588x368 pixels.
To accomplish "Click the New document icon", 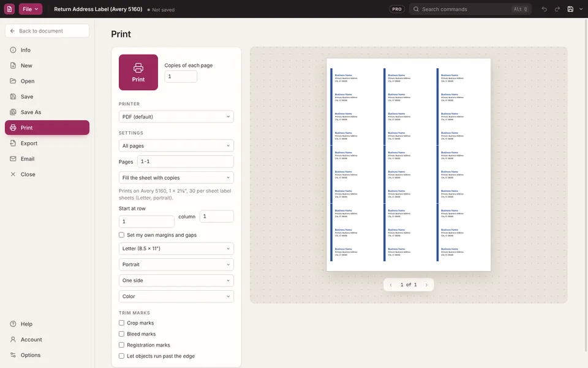I will (x=13, y=66).
